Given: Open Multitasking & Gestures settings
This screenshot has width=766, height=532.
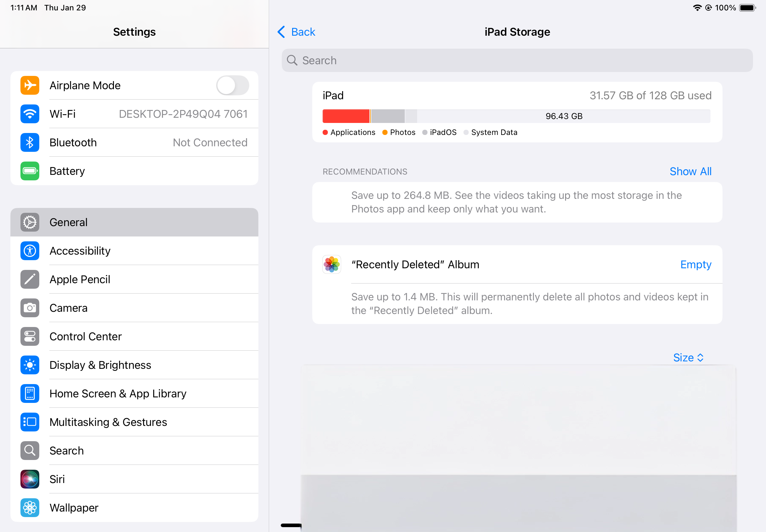Looking at the screenshot, I should click(134, 422).
